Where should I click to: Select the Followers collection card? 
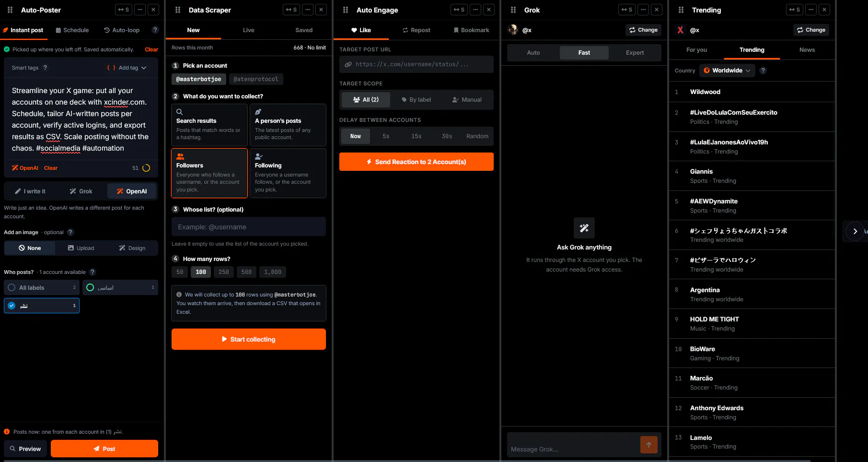pos(209,173)
